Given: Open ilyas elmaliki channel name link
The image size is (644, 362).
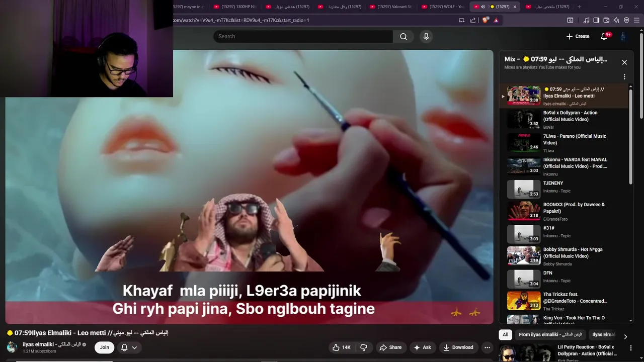Looking at the screenshot, I should point(52,344).
